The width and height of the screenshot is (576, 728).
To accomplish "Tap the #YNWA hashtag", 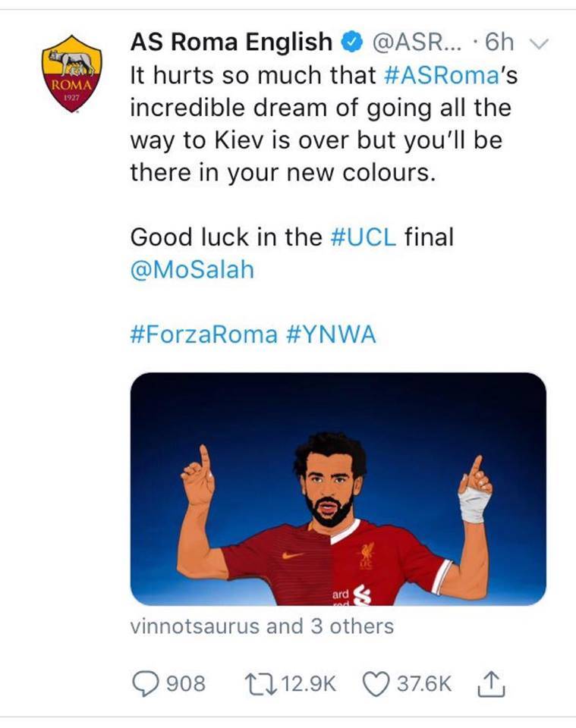I will tap(332, 335).
